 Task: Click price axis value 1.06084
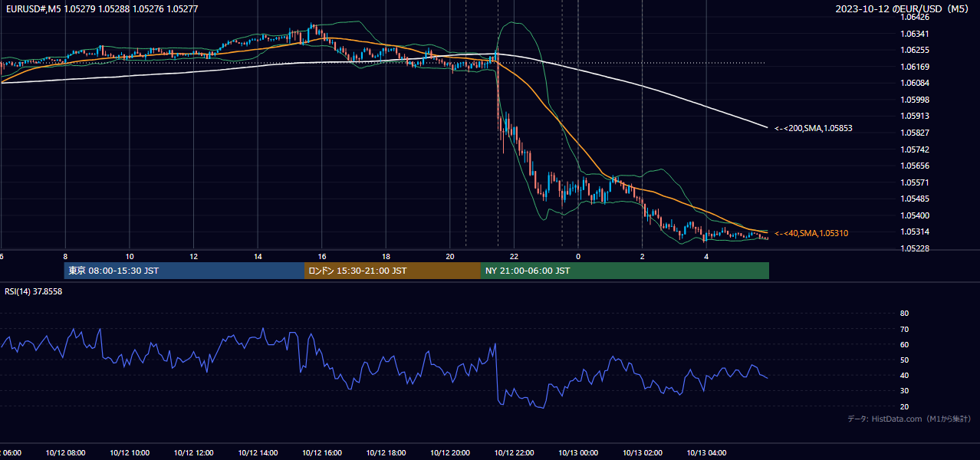pos(914,83)
